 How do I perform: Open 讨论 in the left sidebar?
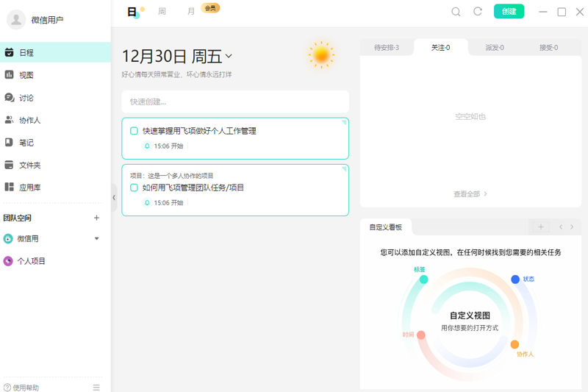click(26, 98)
